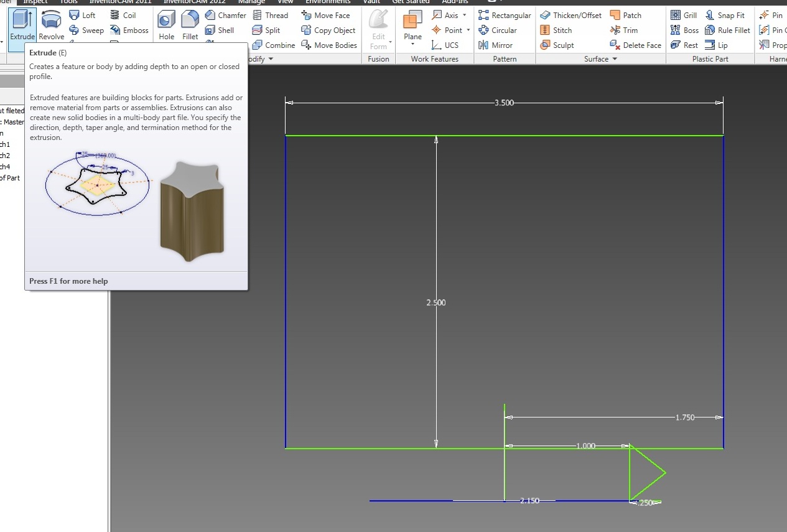This screenshot has height=532, width=787.
Task: Click "Press F1 for more help" text
Action: (x=68, y=281)
